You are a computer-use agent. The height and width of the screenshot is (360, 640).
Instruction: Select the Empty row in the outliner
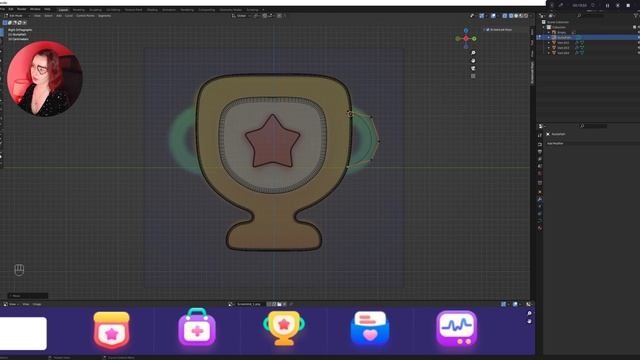588,32
